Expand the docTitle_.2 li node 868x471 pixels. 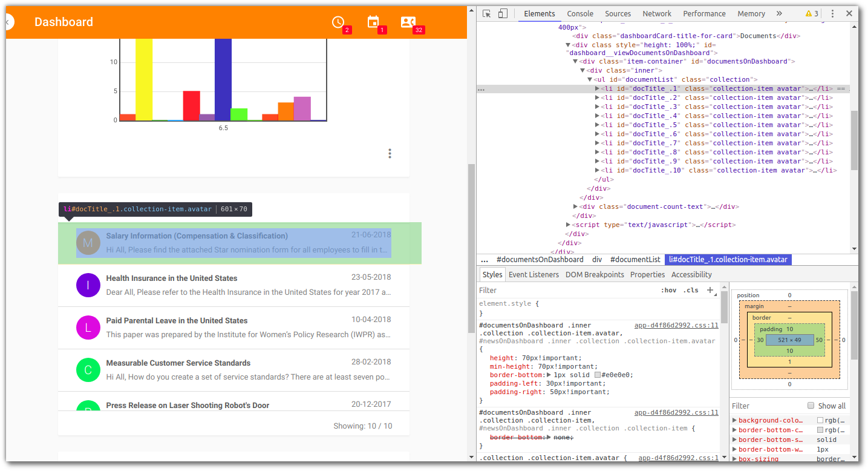[x=597, y=97]
